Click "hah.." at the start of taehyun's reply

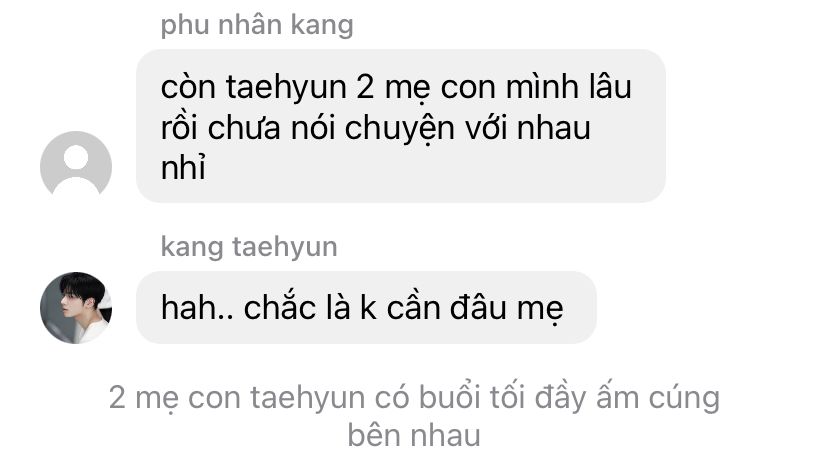click(x=196, y=307)
